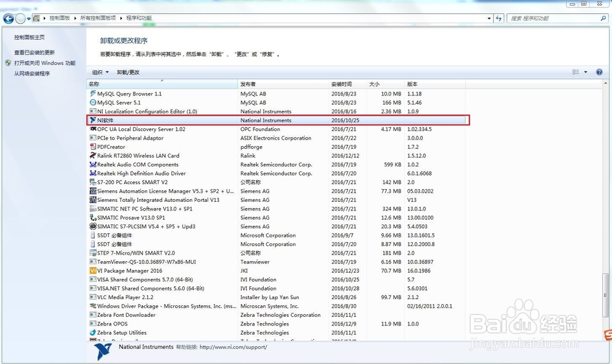Sort by 名称 column header
Screen dimensions: 612x364
(x=162, y=84)
